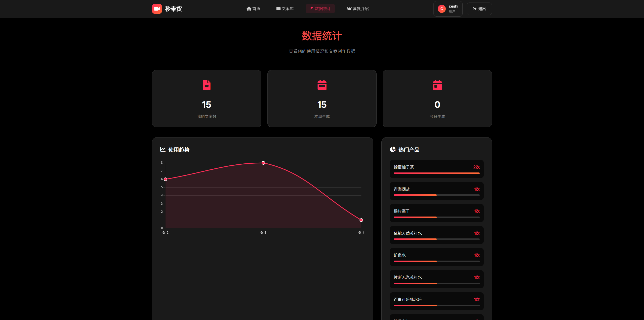Image resolution: width=644 pixels, height=320 pixels.
Task: Click the line chart icon beside 使用趋势
Action: (x=163, y=150)
